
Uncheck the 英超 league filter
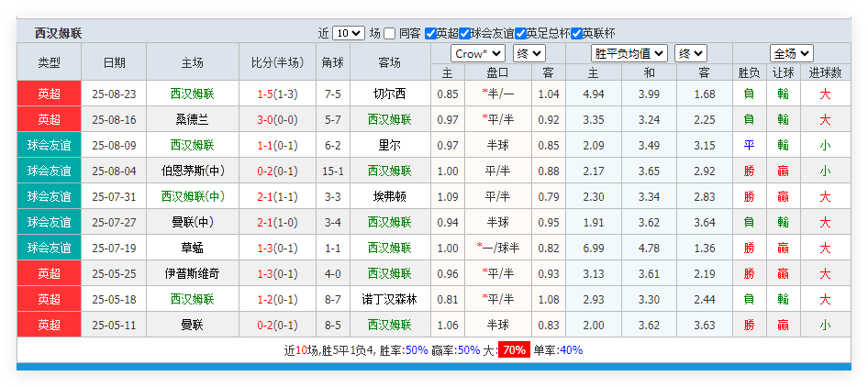tap(430, 33)
